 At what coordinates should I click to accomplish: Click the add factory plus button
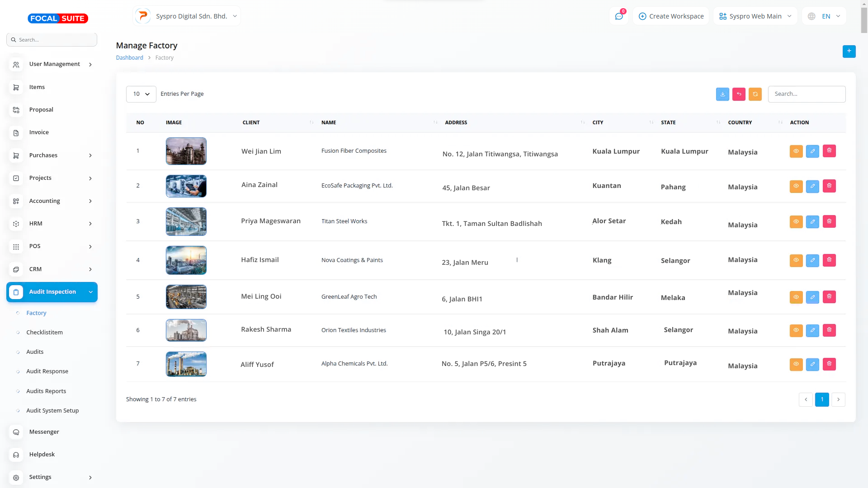tap(849, 51)
